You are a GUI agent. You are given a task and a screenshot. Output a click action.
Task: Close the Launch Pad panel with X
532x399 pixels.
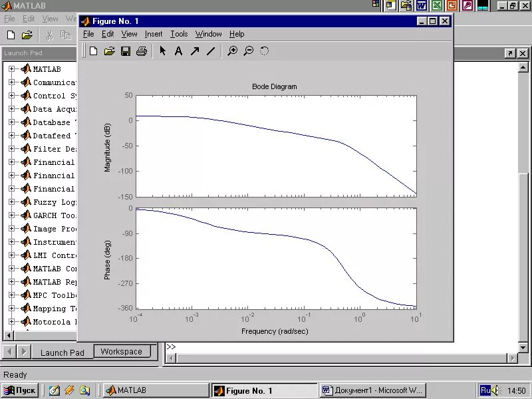(x=523, y=53)
